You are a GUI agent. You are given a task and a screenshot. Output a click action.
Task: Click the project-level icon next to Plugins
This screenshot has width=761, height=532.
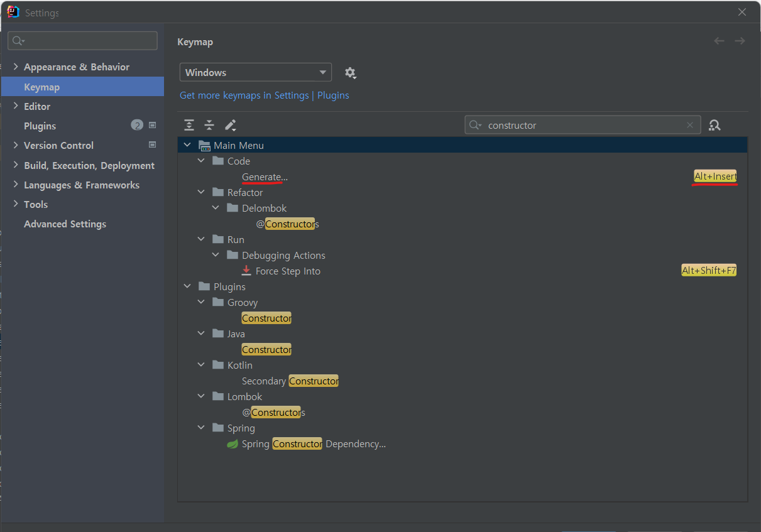coord(152,125)
